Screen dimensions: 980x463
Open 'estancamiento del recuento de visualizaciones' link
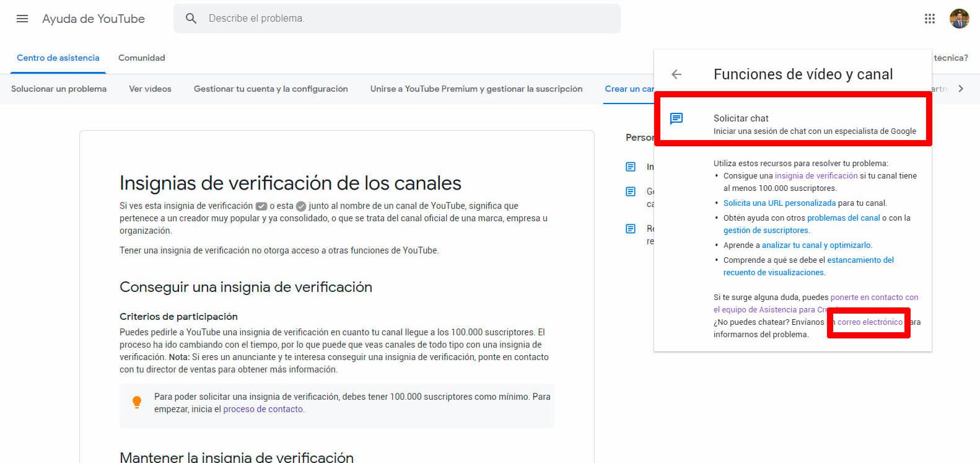point(808,266)
